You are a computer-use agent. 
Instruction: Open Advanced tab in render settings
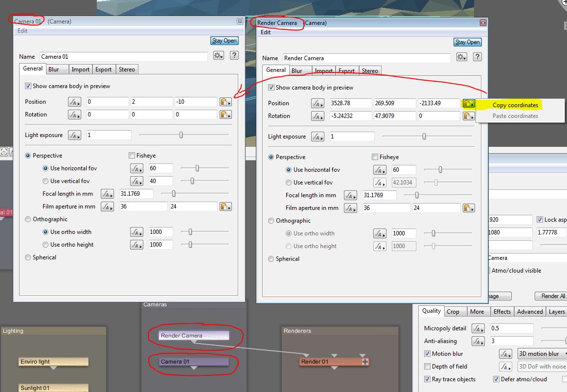[530, 312]
